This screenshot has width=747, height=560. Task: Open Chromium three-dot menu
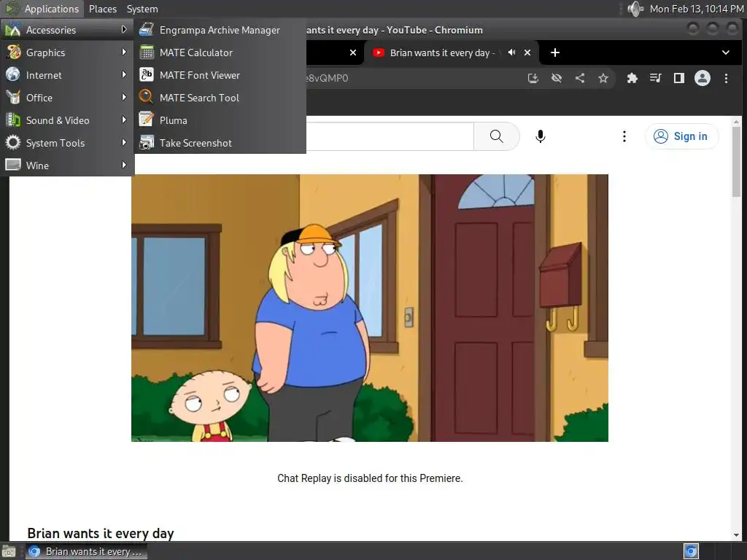tap(726, 78)
